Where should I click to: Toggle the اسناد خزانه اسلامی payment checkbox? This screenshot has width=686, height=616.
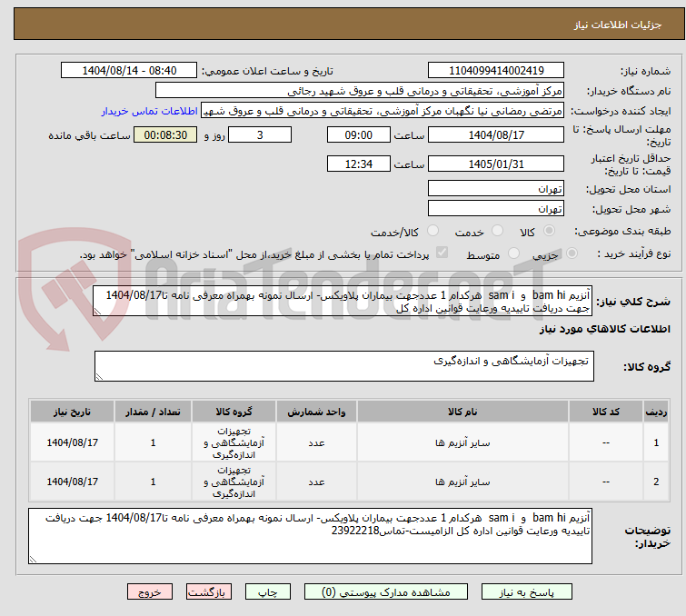[x=442, y=253]
